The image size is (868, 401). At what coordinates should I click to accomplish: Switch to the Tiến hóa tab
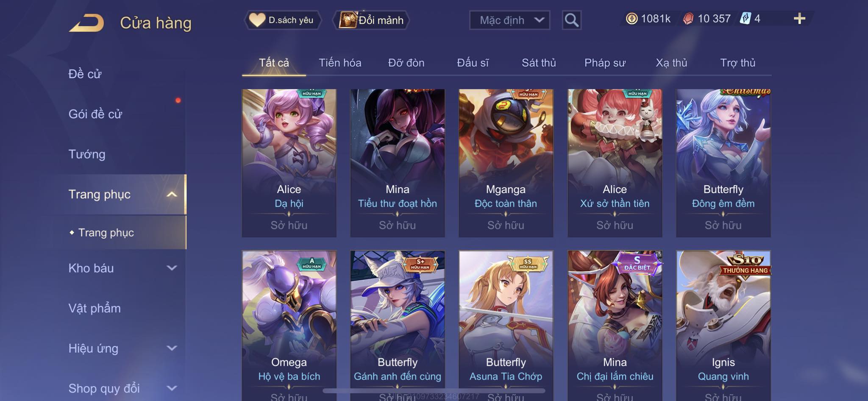pyautogui.click(x=340, y=63)
